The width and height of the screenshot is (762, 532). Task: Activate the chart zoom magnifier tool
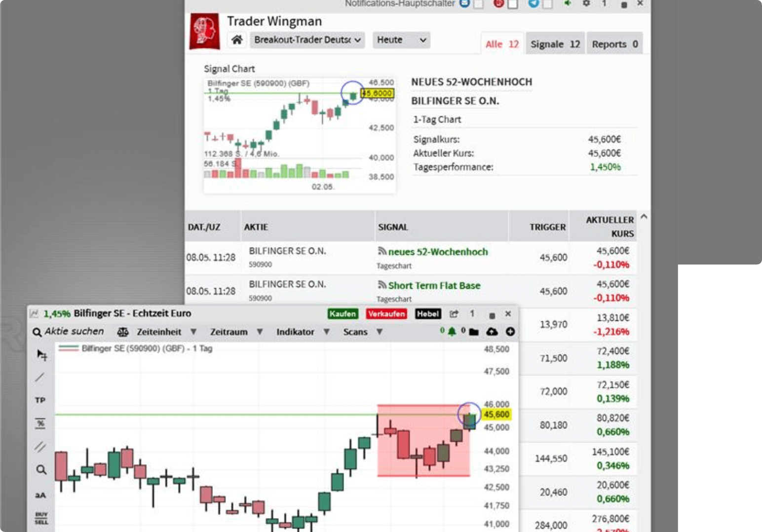[x=41, y=469]
